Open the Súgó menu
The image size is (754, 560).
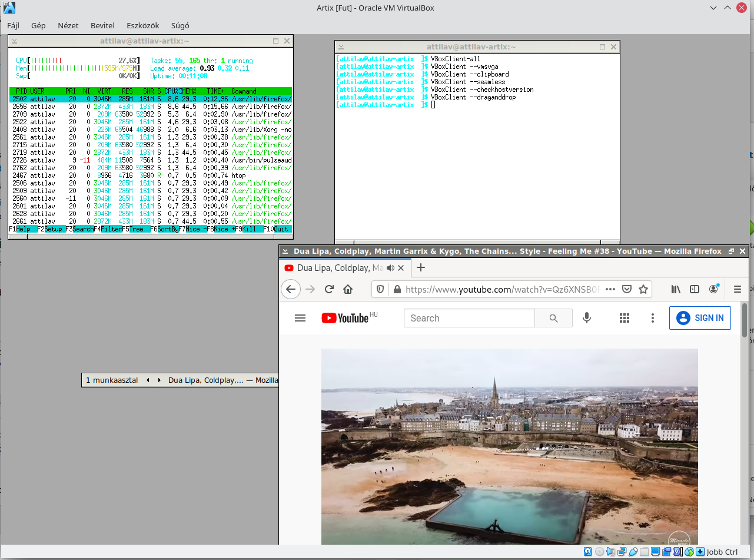click(180, 26)
